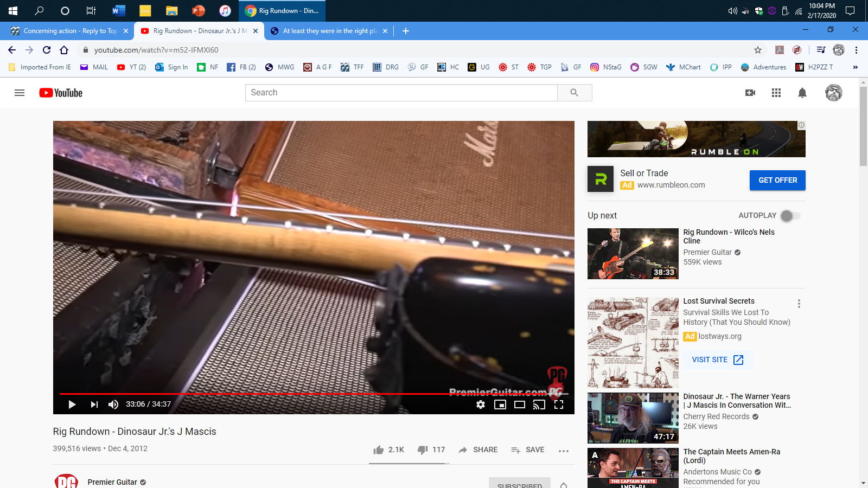Screen dimensions: 868x488
Task: Open the Adventures bookmark
Action: tap(763, 67)
